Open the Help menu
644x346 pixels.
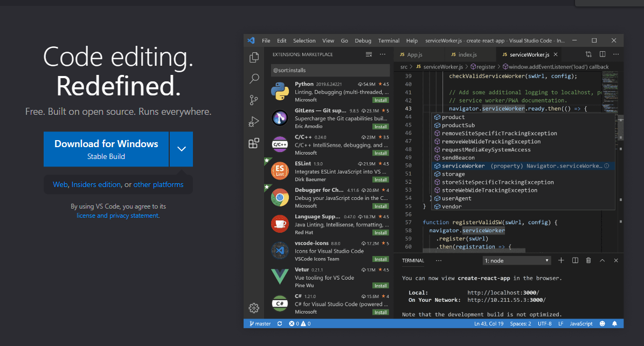click(412, 40)
